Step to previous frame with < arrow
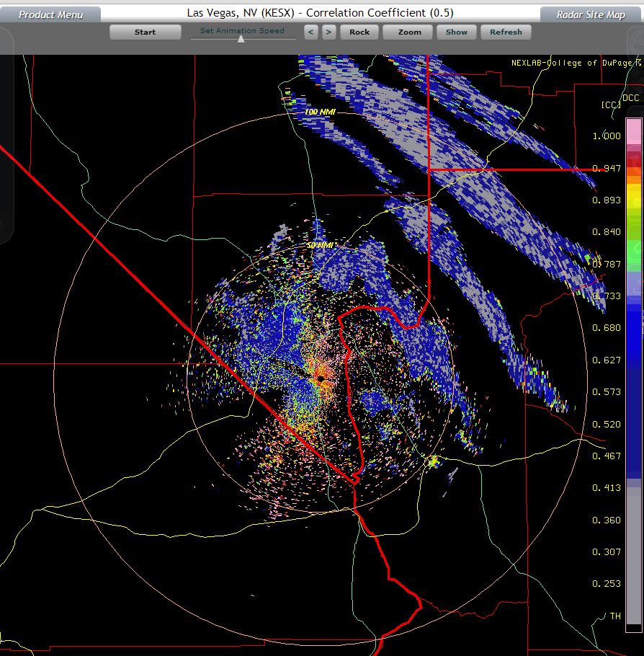 310,32
